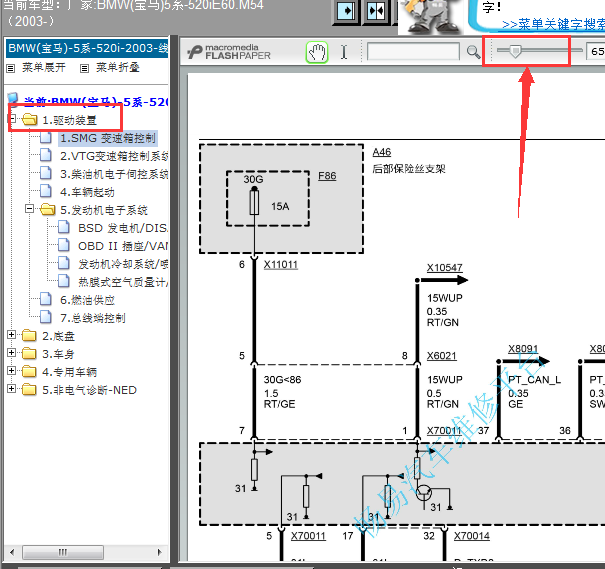Click the zoom percentage field showing 65
Image resolution: width=605 pixels, height=569 pixels.
pyautogui.click(x=596, y=51)
